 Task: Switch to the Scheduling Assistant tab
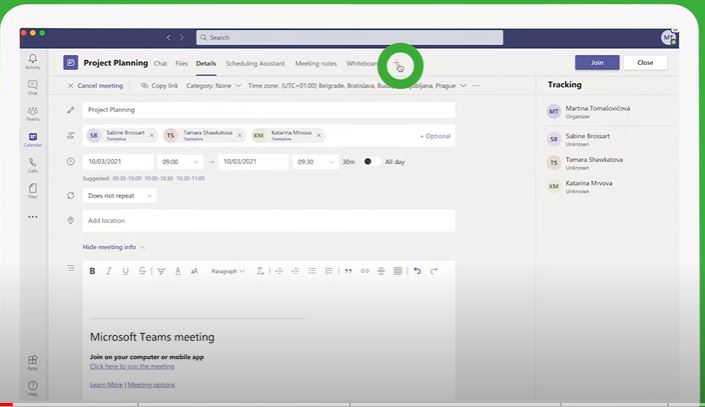click(255, 63)
